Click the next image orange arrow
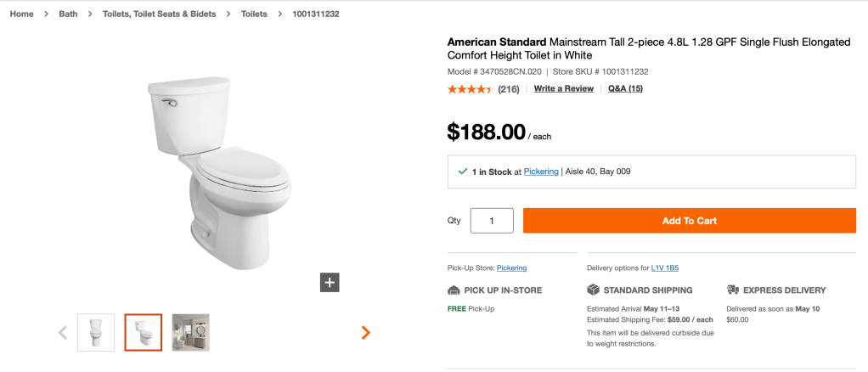The image size is (868, 372). click(x=366, y=333)
